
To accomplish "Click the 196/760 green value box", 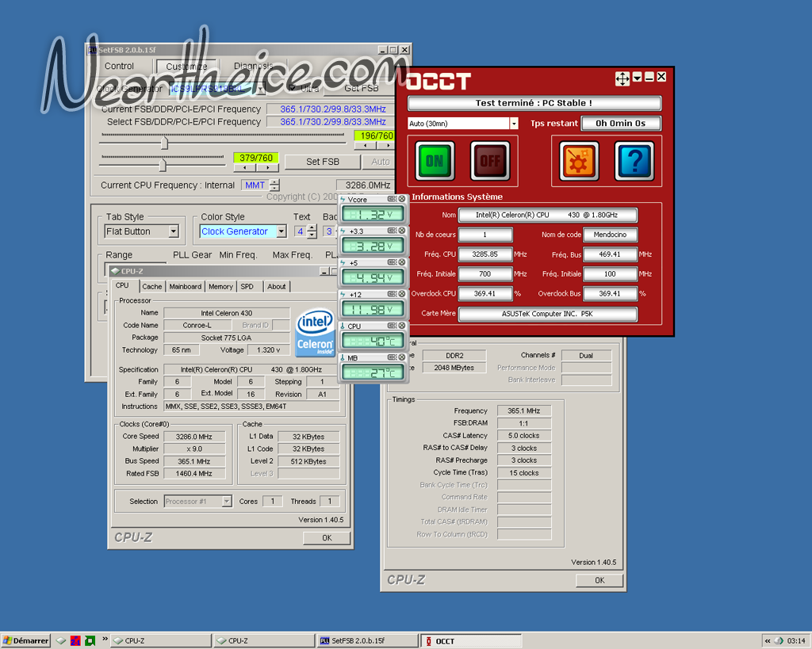I will 374,136.
